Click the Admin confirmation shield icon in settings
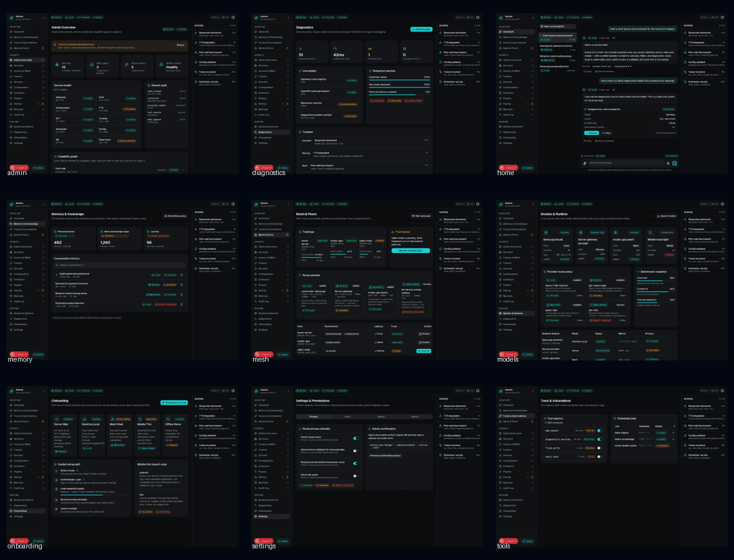This screenshot has height=560, width=734. click(x=370, y=429)
